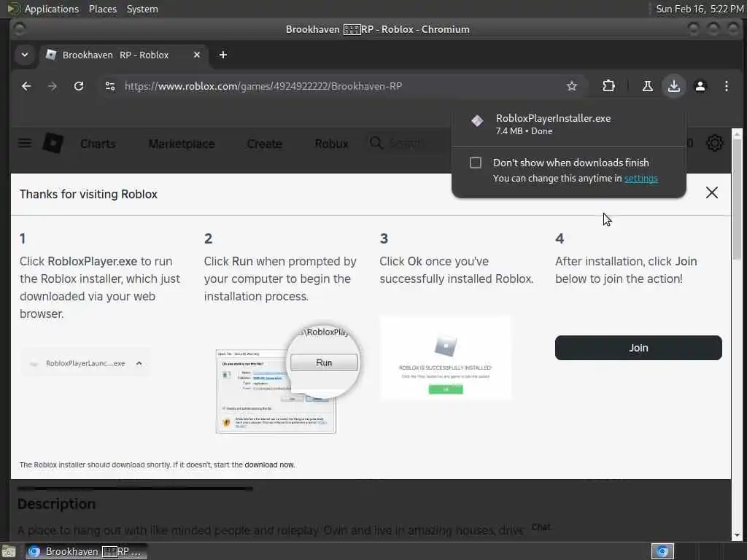Open new browser tab with plus icon
Image resolution: width=747 pixels, height=560 pixels.
(x=222, y=55)
